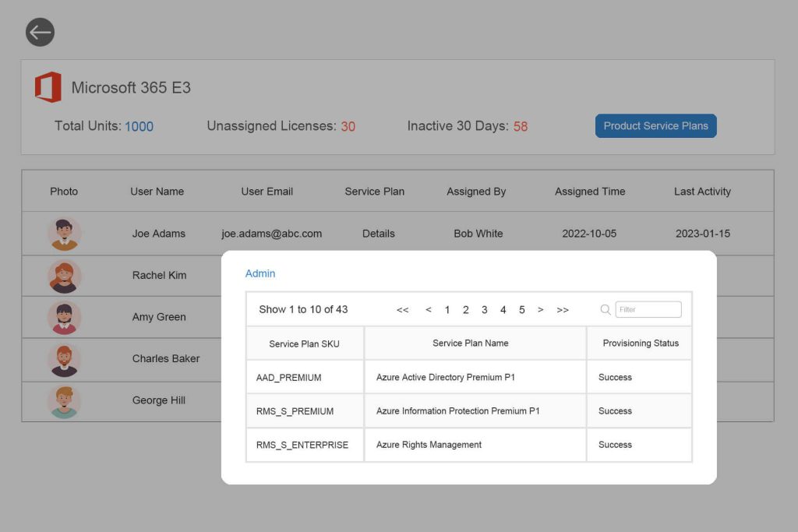Viewport: 798px width, 532px height.
Task: Click Unassigned Licenses value 30
Action: pyautogui.click(x=348, y=126)
